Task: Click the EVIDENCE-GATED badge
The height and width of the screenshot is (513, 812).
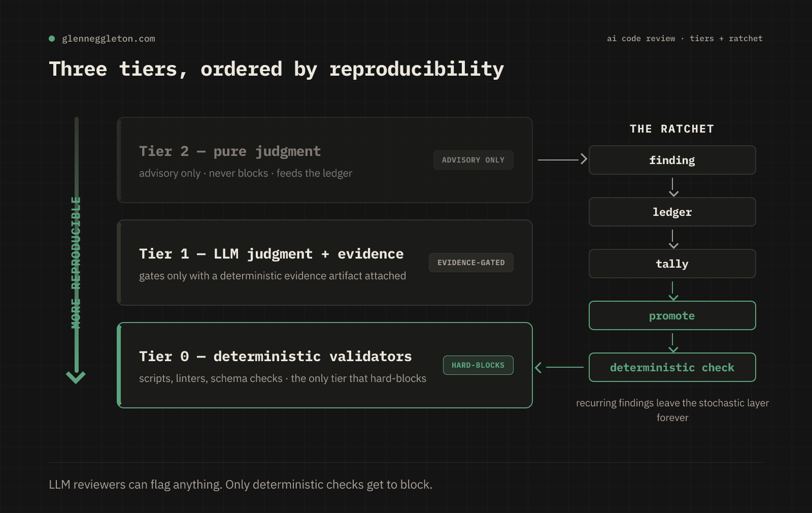Action: click(x=471, y=263)
